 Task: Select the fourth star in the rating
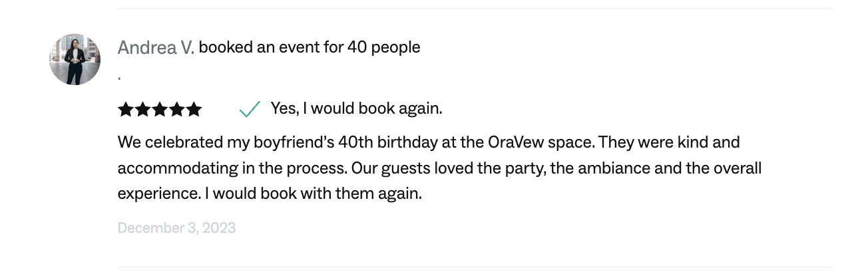176,109
